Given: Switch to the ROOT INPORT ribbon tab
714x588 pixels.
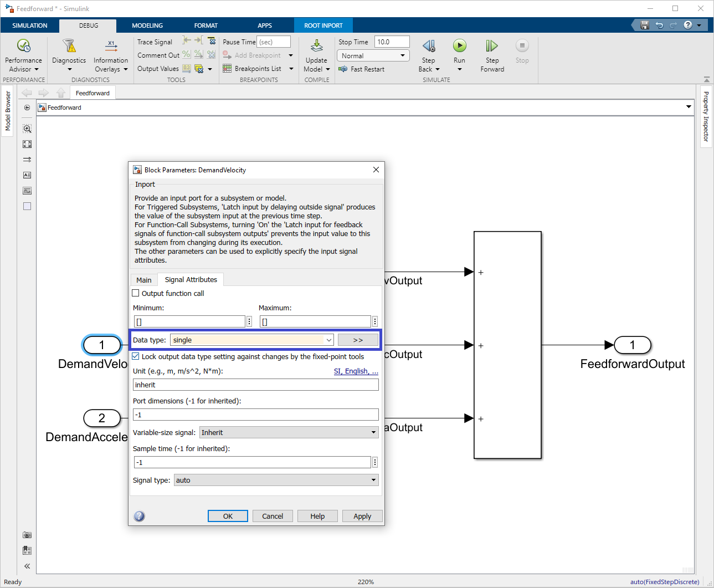Looking at the screenshot, I should pyautogui.click(x=323, y=25).
